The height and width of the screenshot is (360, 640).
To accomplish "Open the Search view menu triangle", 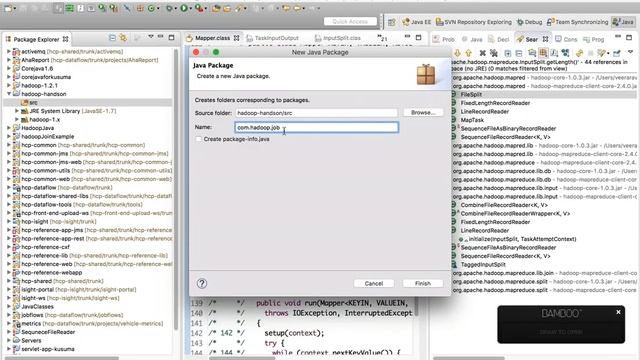I will coord(631,52).
